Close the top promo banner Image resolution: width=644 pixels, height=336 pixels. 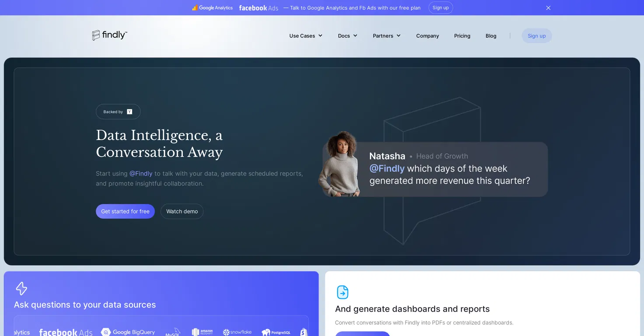[548, 8]
